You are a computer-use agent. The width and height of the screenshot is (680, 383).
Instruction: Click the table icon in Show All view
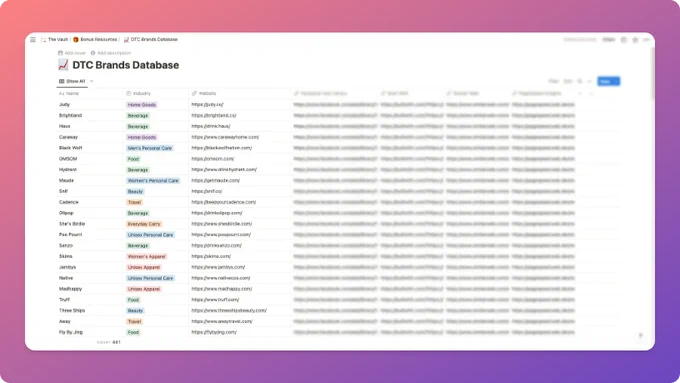[62, 81]
